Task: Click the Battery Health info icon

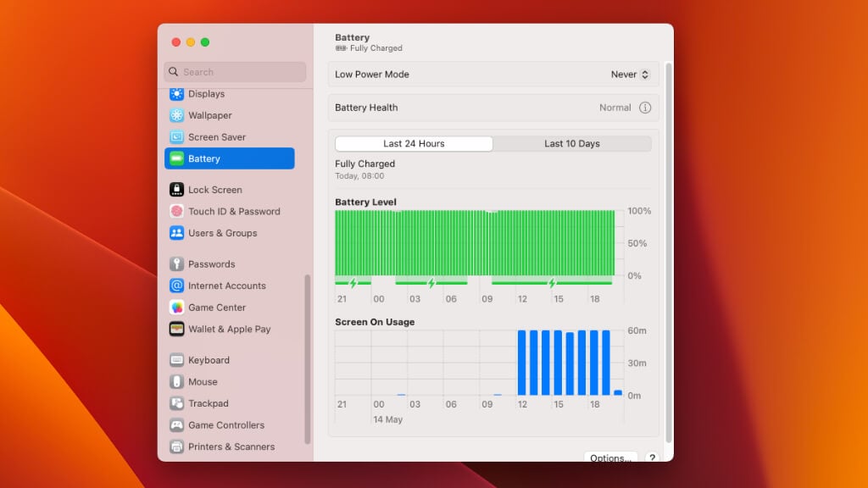Action: point(645,108)
